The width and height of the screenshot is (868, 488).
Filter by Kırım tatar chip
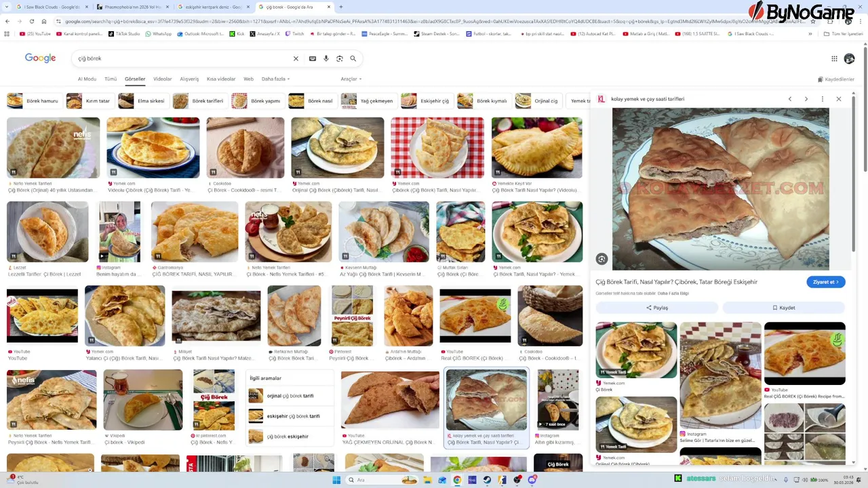coord(89,101)
